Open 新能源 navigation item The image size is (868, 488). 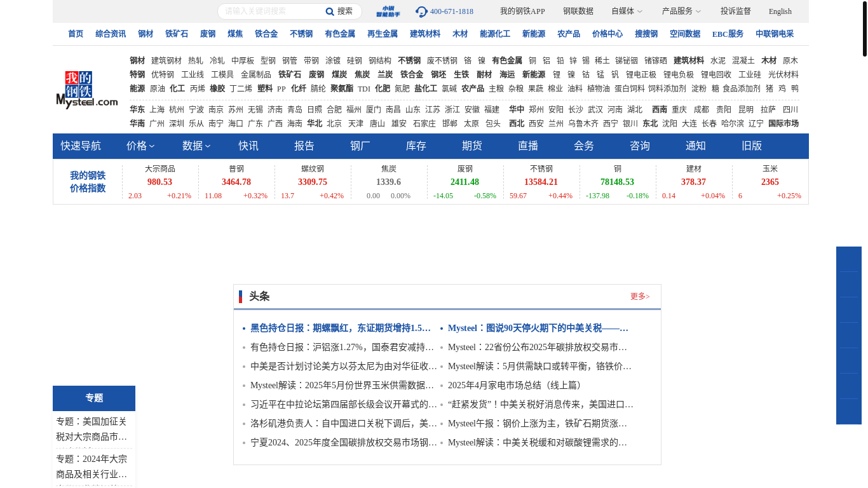click(x=534, y=34)
